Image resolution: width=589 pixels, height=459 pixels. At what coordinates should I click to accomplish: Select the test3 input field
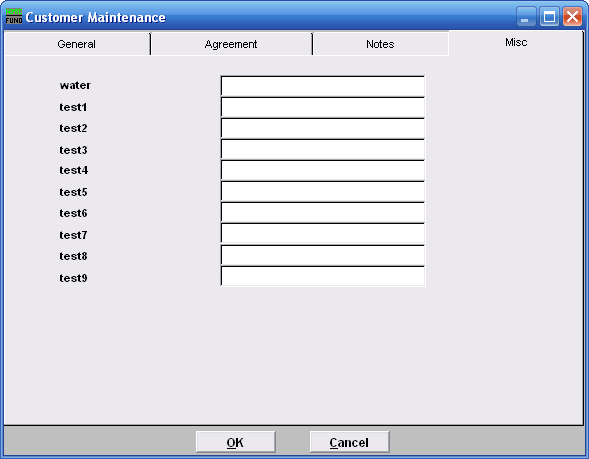[323, 149]
